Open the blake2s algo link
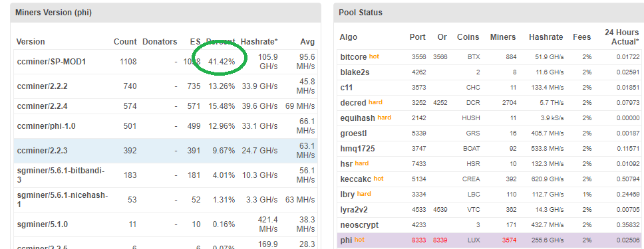 [x=355, y=72]
